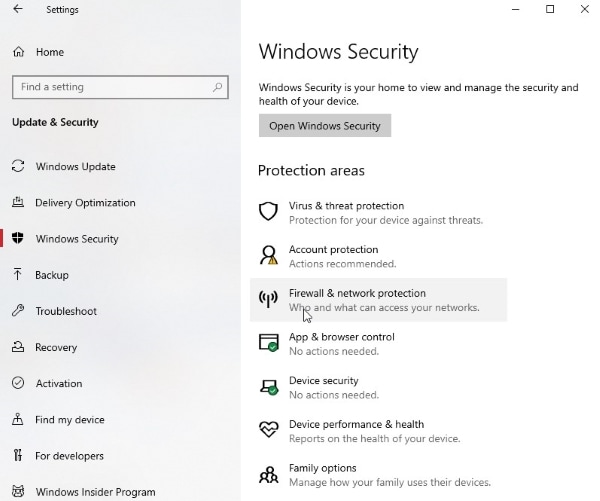Go to Home in Settings sidebar
Screen dimensions: 600x501
[49, 52]
